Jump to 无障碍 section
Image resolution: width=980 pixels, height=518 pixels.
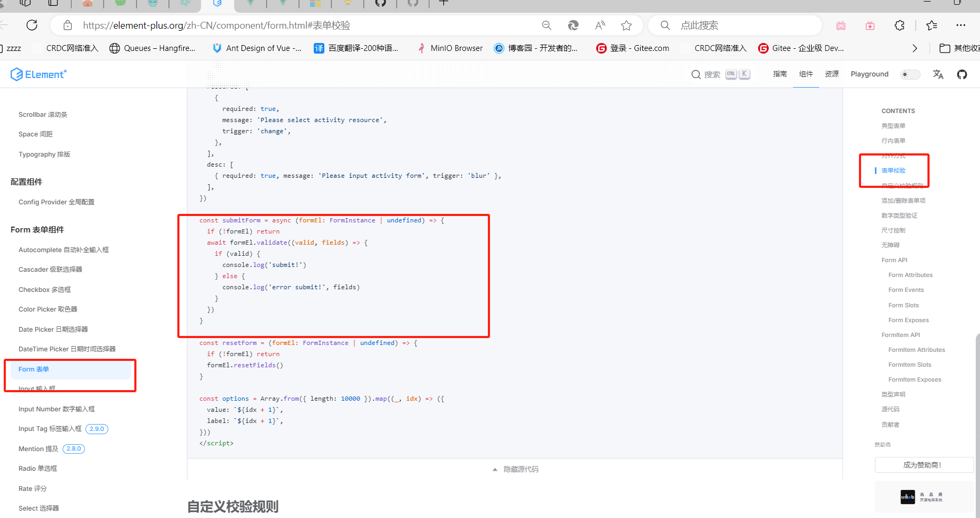click(x=890, y=245)
